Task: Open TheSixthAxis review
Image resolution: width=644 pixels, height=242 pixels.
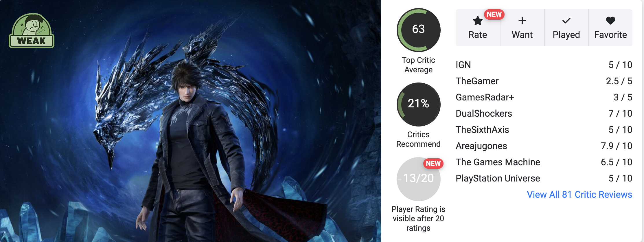Action: coord(544,130)
